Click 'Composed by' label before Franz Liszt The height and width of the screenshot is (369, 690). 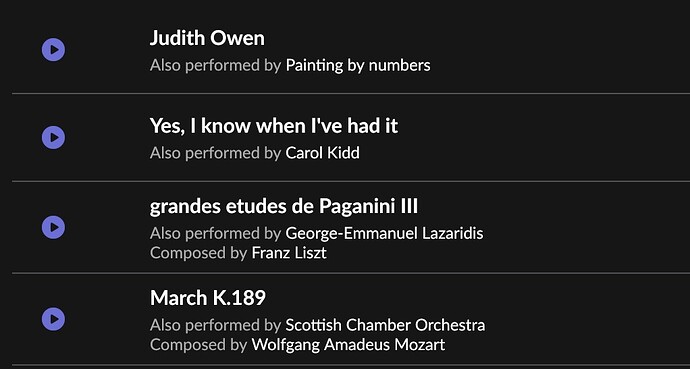[198, 253]
